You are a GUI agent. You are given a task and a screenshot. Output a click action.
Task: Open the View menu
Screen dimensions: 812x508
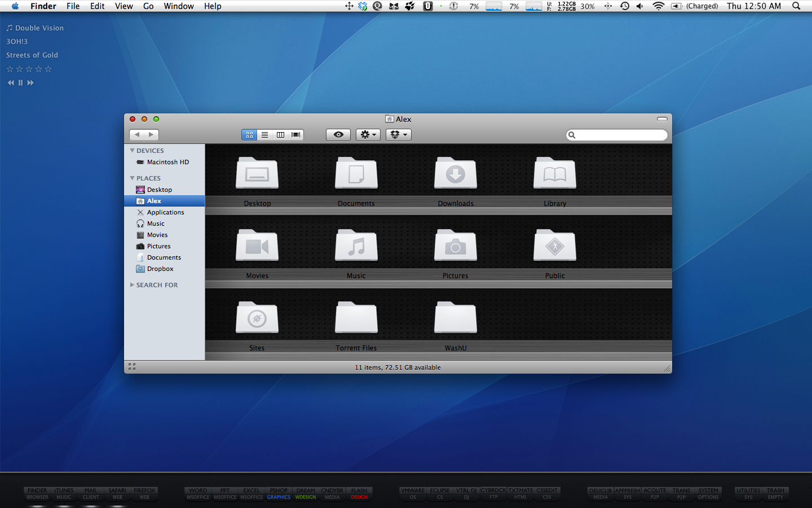coord(123,6)
